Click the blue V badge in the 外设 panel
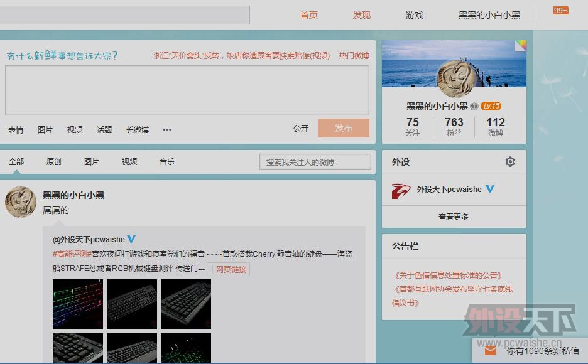 click(490, 189)
